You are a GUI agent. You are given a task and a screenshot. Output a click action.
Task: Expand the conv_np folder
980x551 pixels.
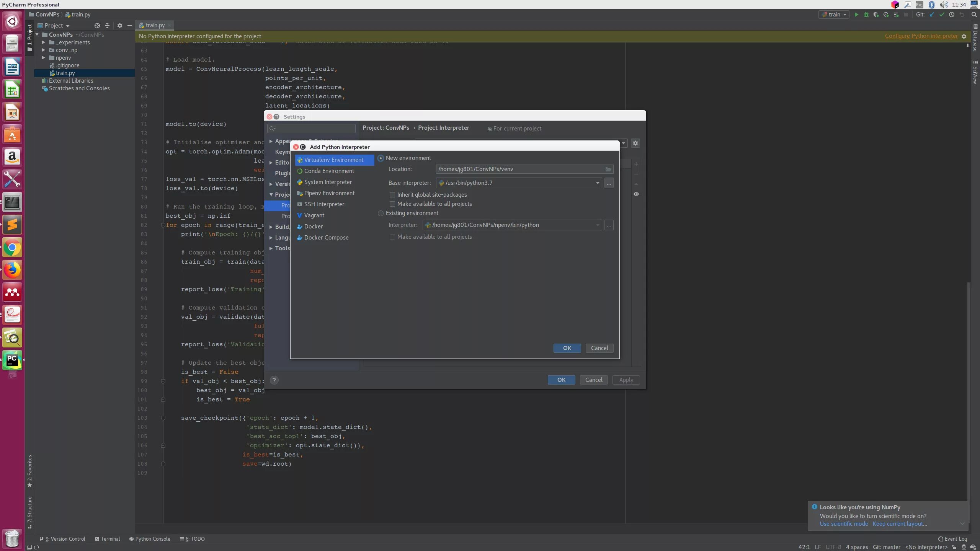pos(44,50)
